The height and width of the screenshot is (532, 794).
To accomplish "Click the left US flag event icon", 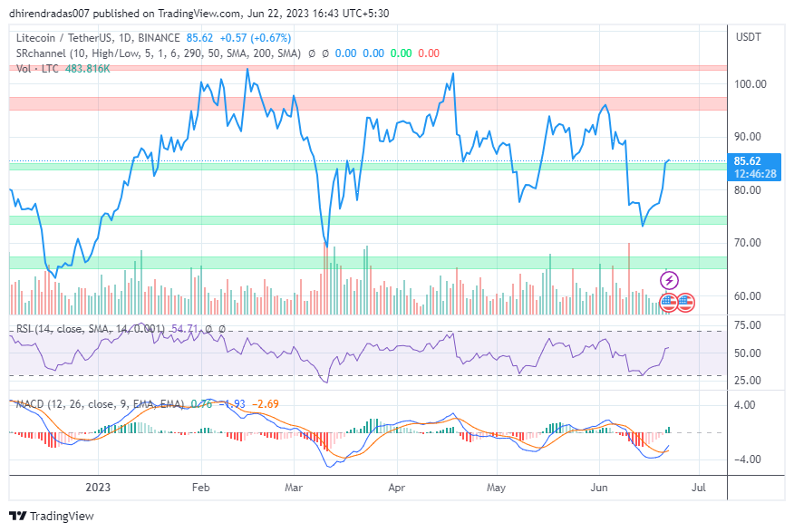I will pos(668,302).
